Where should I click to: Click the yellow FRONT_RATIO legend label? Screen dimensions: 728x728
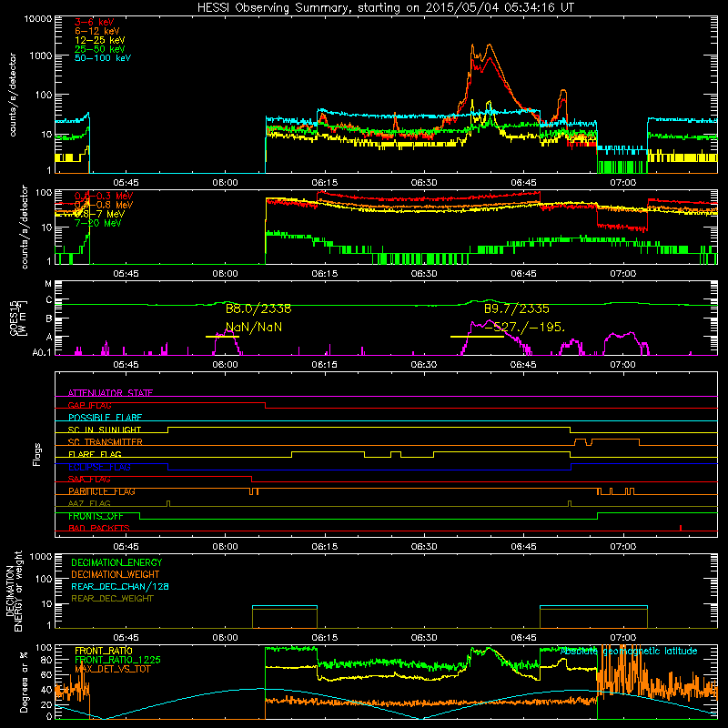pos(104,651)
